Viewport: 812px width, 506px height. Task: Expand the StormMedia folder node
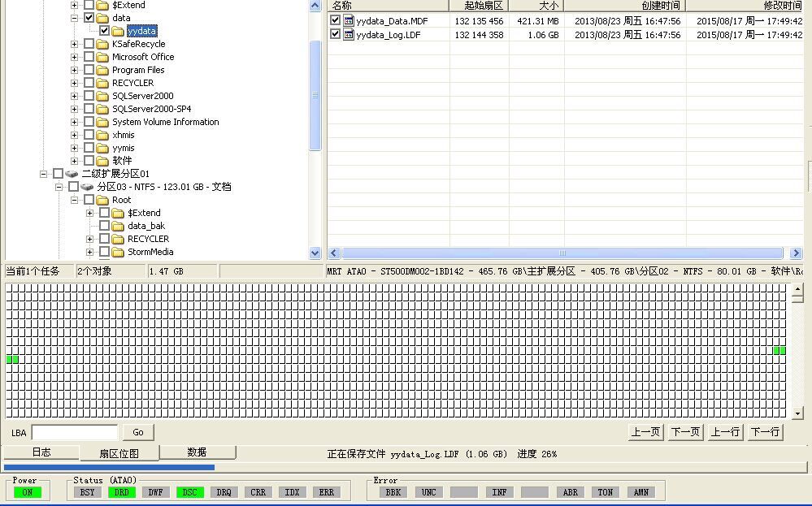click(89, 252)
